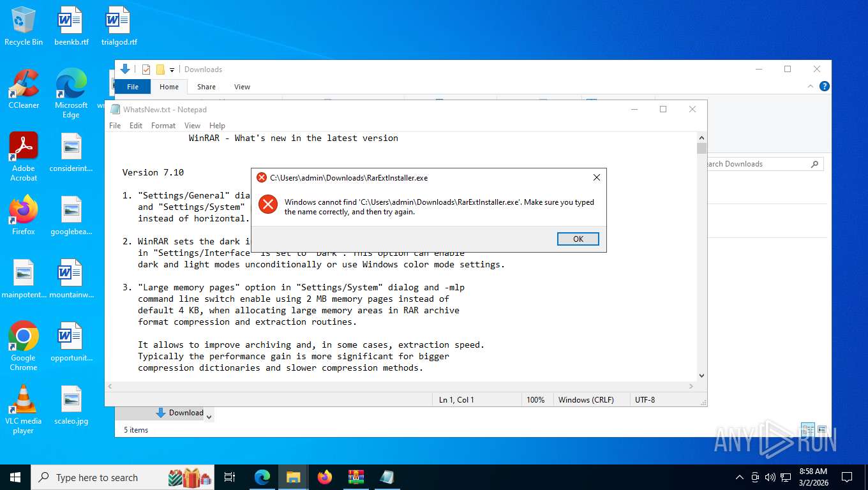The height and width of the screenshot is (490, 868).
Task: Click the Notepad icon in its title bar
Action: [x=115, y=109]
